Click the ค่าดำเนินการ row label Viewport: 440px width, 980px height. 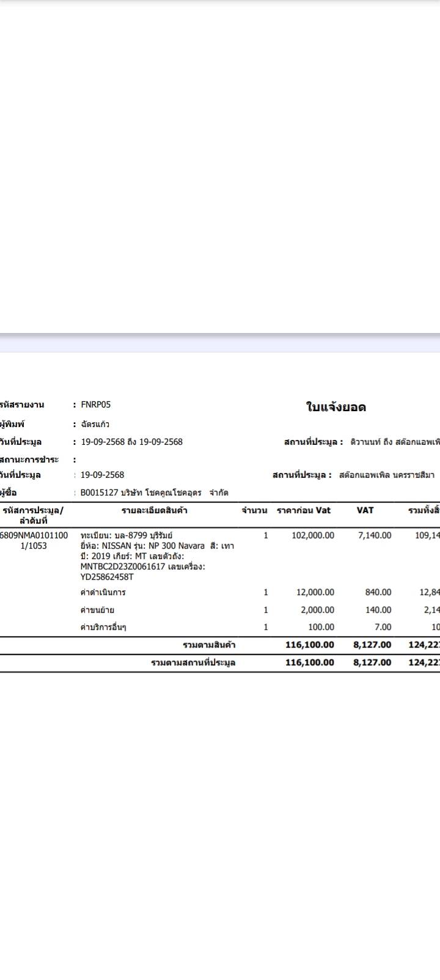point(103,592)
